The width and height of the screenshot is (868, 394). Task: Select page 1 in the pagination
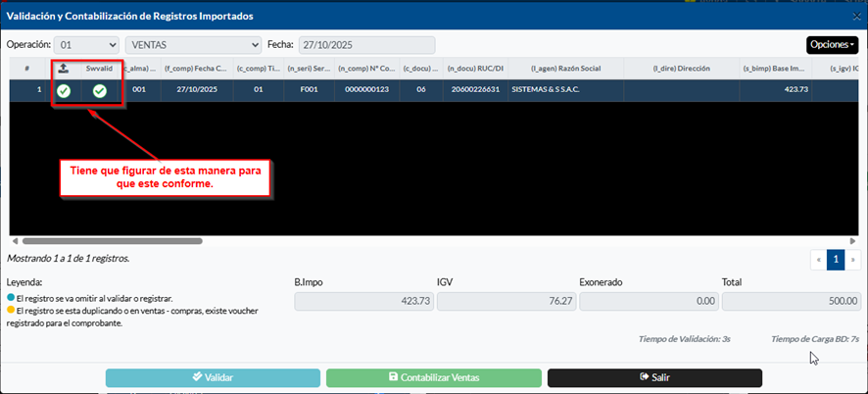835,260
